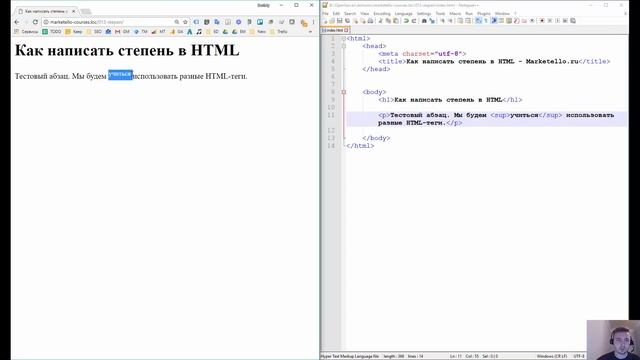Screen dimensions: 640x360
Task: Toggle word wrap in Notepad++ toolbar
Action: click(478, 20)
